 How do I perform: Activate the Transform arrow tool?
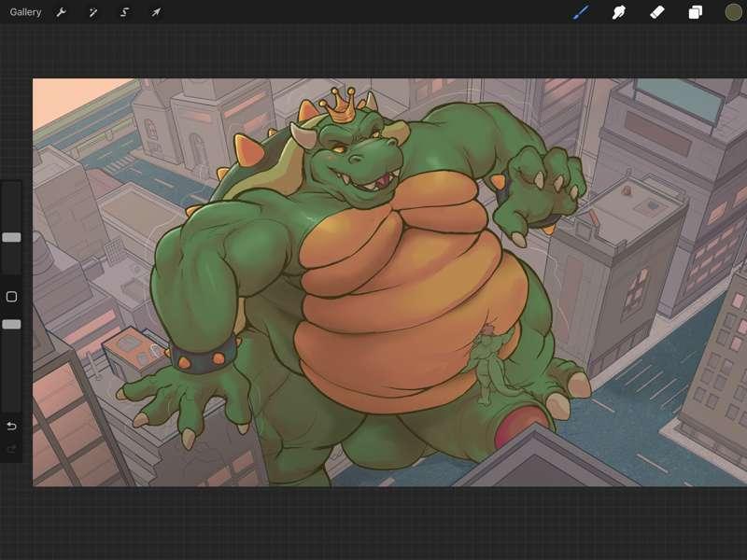click(x=156, y=12)
